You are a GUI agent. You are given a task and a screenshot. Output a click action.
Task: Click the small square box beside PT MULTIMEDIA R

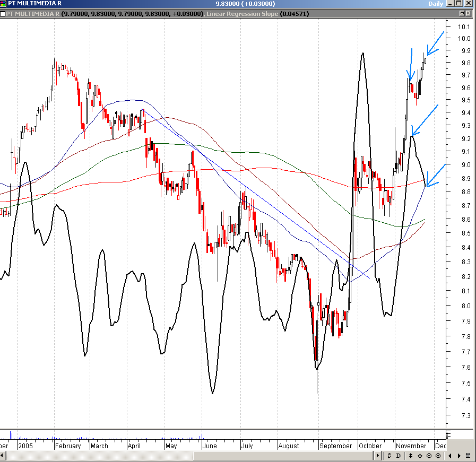[3, 14]
